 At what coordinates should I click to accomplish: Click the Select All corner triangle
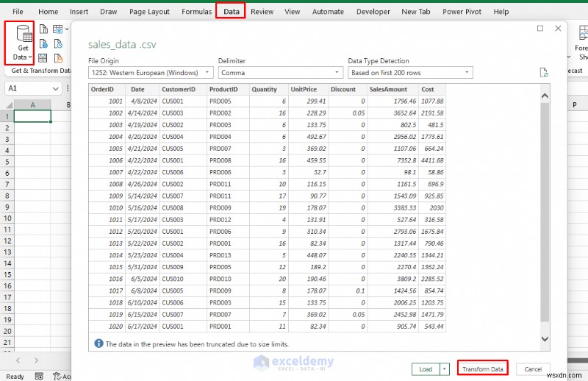(9, 105)
